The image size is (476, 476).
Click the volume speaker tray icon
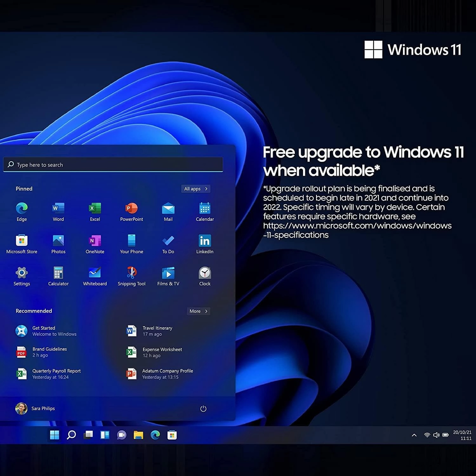(436, 435)
